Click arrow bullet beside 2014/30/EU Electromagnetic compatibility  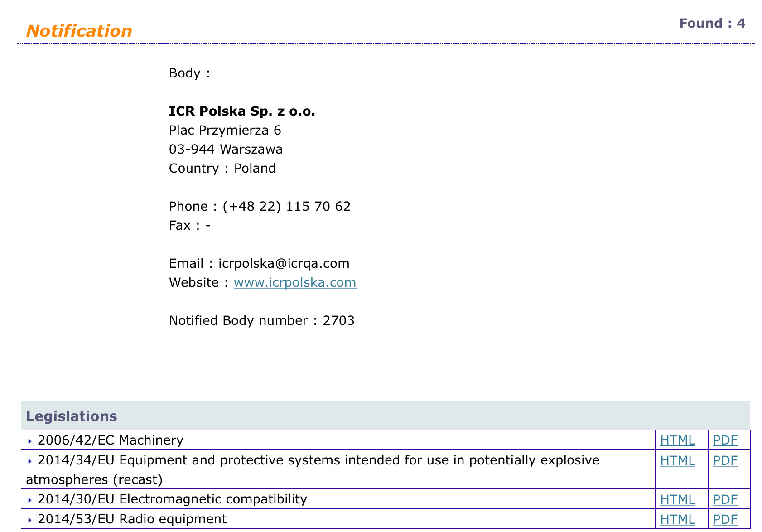[30, 500]
